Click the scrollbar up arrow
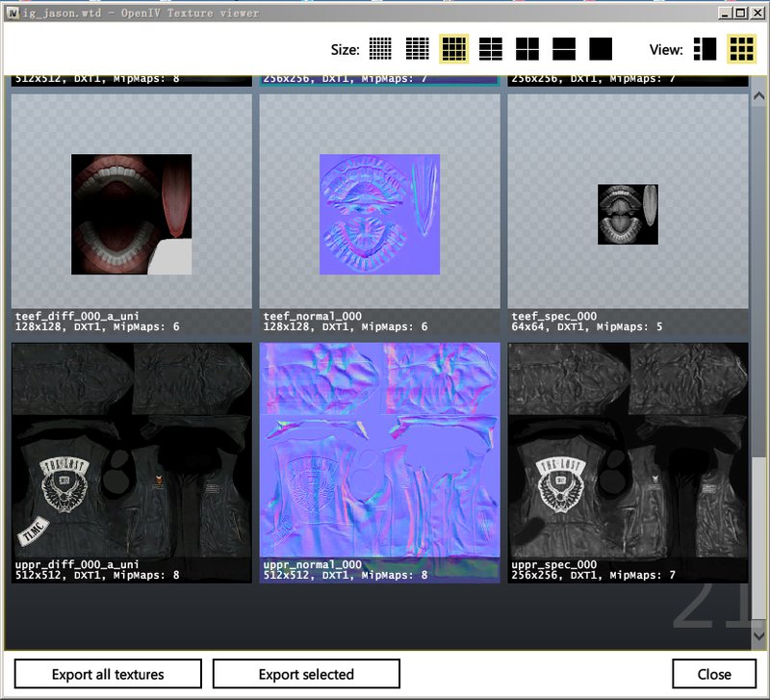 point(758,96)
